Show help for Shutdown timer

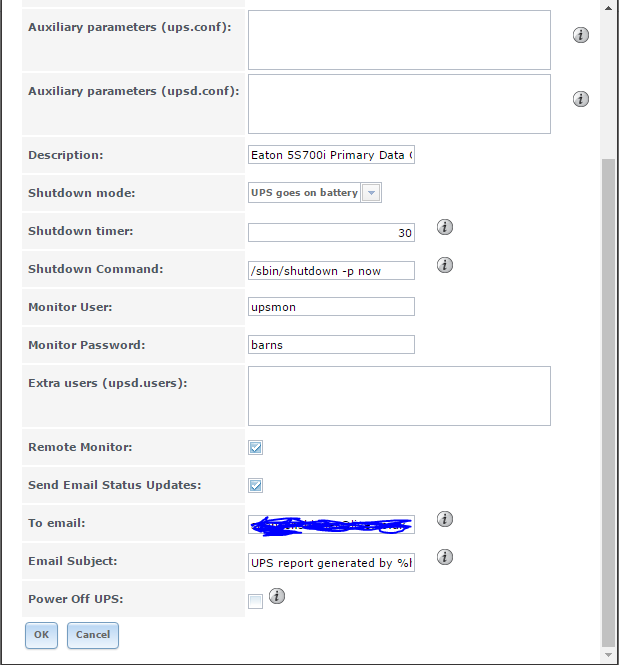[x=446, y=227]
